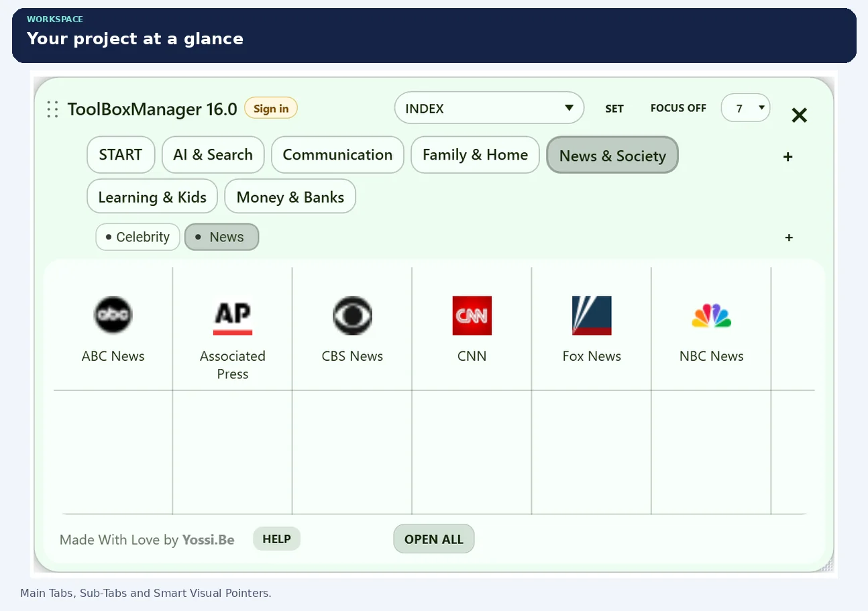868x611 pixels.
Task: Toggle the FOCUS OFF setting
Action: (678, 108)
